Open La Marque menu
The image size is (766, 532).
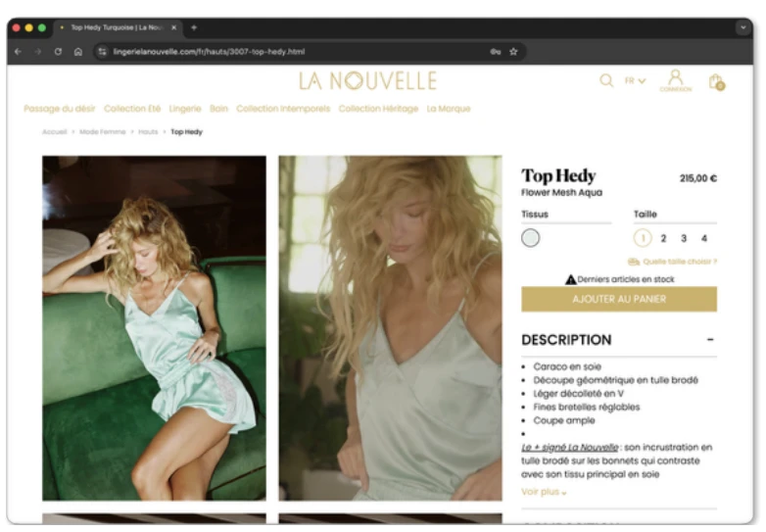point(449,109)
